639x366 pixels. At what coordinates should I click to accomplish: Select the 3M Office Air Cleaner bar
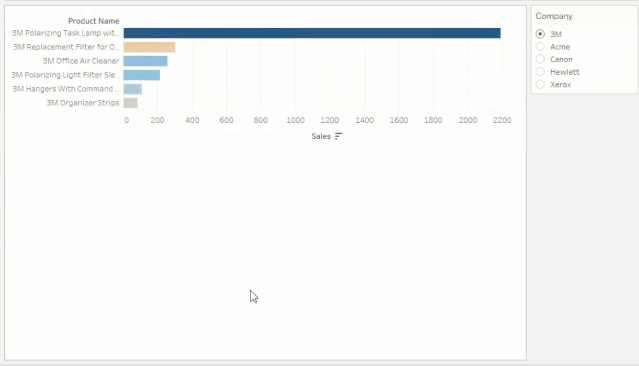point(145,61)
